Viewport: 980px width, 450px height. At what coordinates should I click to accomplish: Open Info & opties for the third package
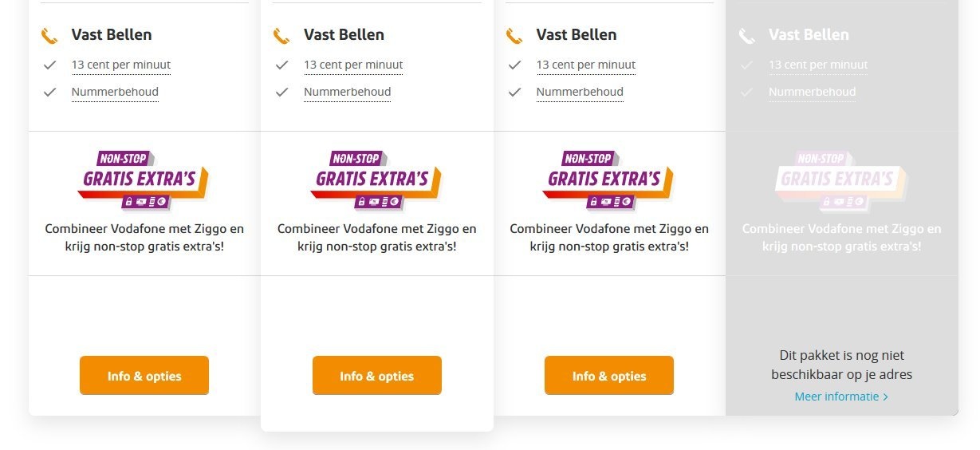pos(609,376)
